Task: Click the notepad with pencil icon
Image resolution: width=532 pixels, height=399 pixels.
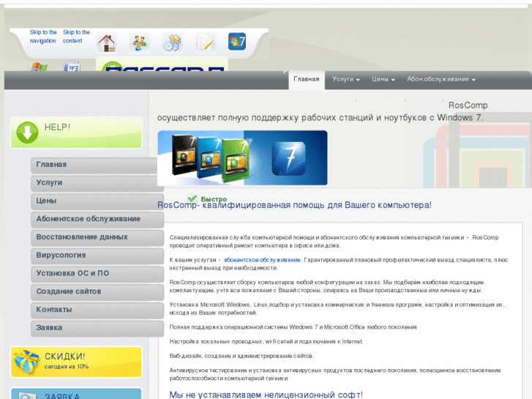Action: click(x=206, y=43)
